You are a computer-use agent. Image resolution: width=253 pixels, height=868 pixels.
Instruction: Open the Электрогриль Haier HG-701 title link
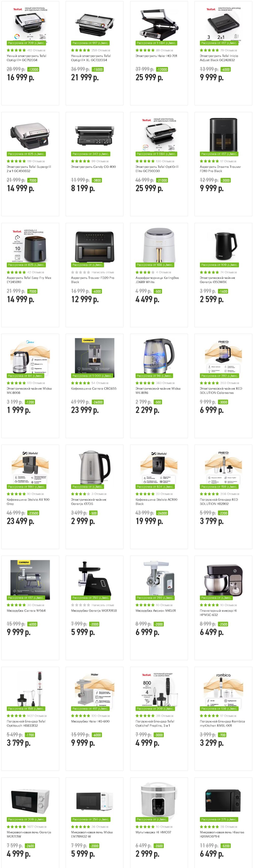click(x=156, y=56)
